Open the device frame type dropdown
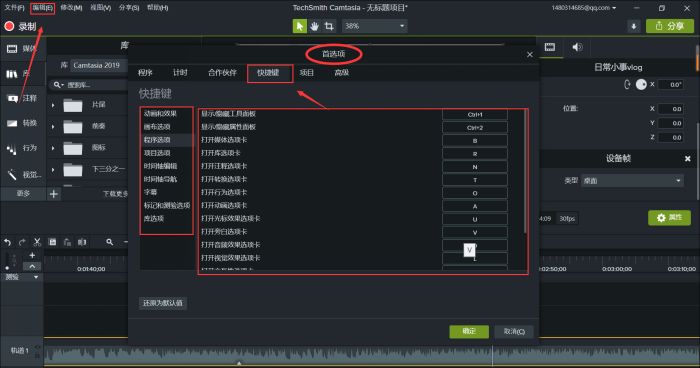The width and height of the screenshot is (700, 368). tap(632, 181)
